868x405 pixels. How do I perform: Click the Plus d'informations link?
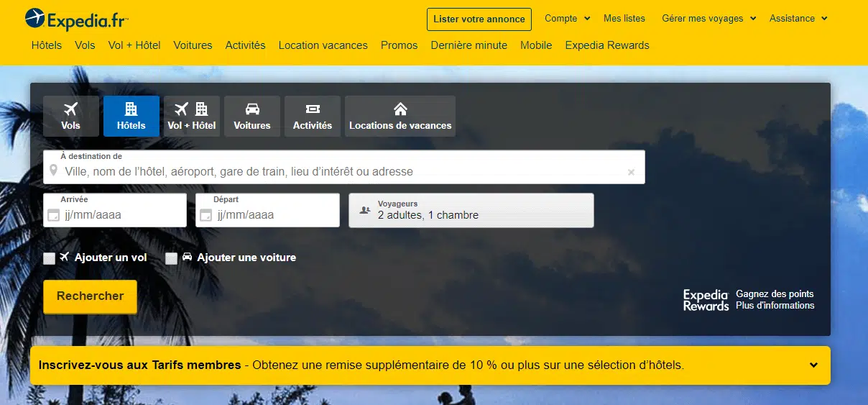click(775, 306)
